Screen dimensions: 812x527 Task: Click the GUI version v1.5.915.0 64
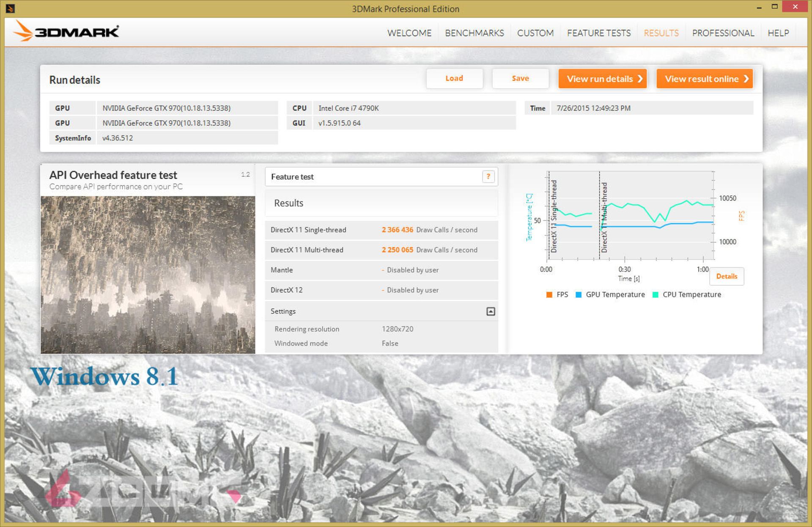point(339,123)
